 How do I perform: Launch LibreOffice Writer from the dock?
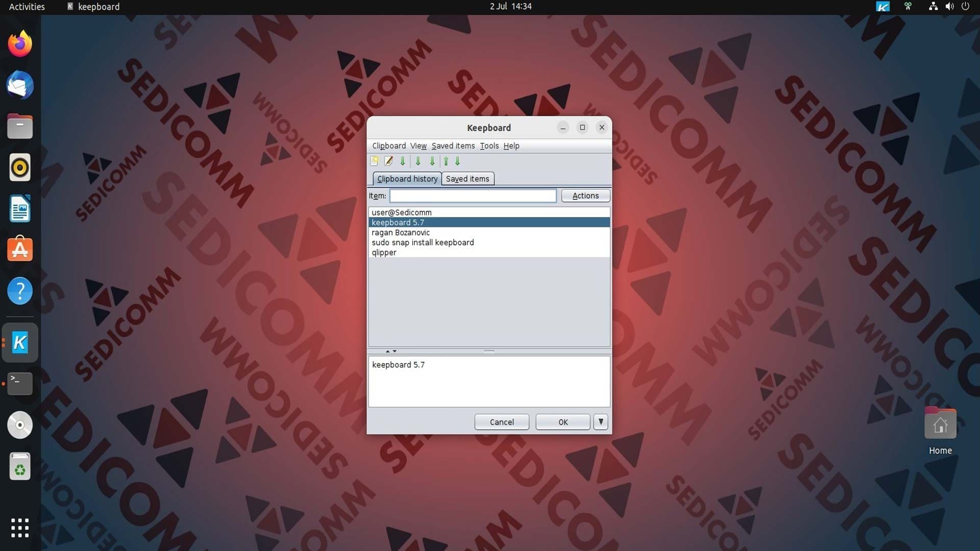click(20, 209)
